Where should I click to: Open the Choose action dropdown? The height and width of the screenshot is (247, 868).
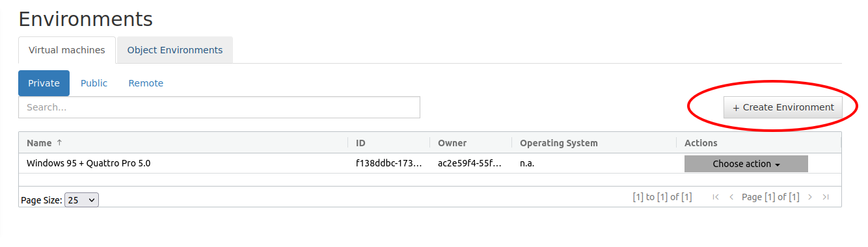point(746,164)
